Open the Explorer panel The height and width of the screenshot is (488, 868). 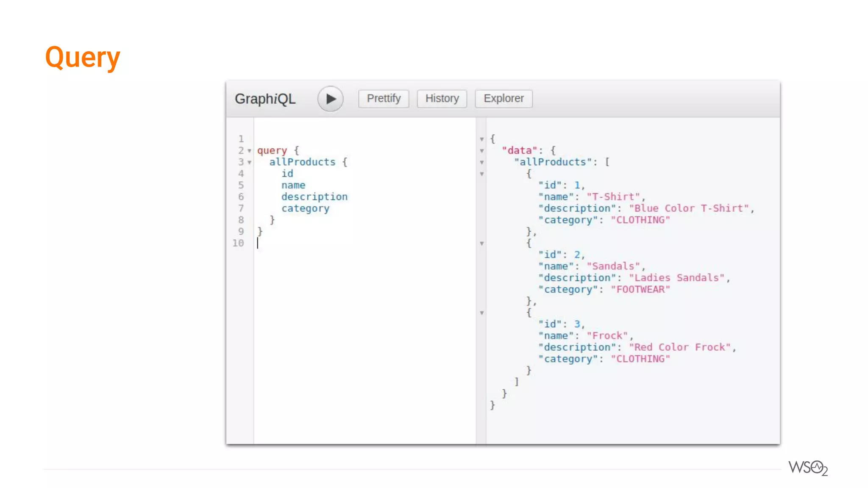tap(504, 99)
